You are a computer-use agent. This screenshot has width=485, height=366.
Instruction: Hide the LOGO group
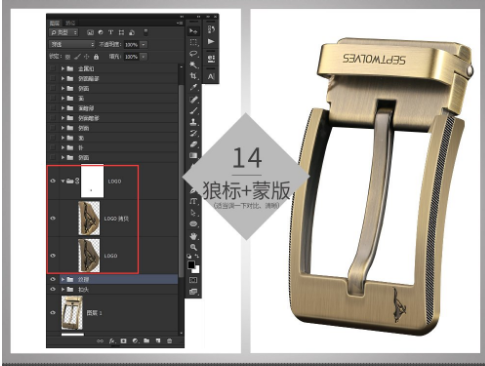click(53, 181)
